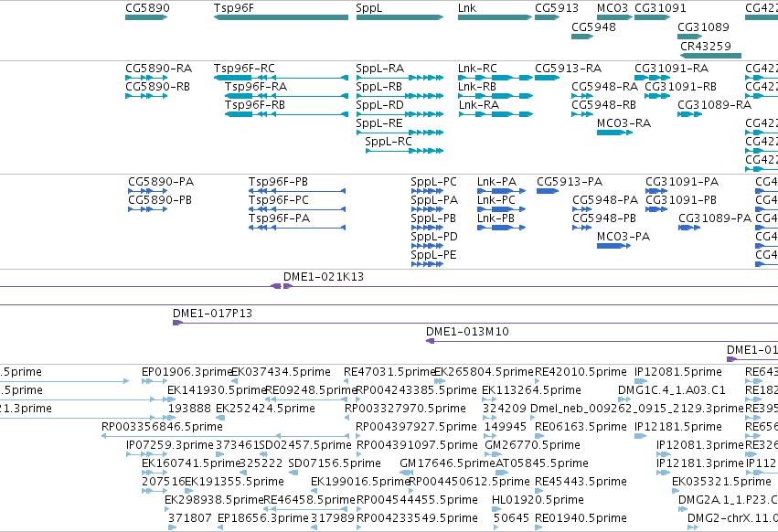
Task: Select gene CG5913 label
Action: click(557, 8)
